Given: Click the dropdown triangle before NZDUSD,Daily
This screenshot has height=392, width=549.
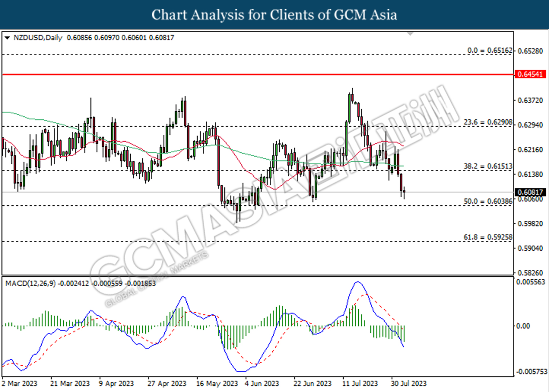Looking at the screenshot, I should [x=7, y=38].
